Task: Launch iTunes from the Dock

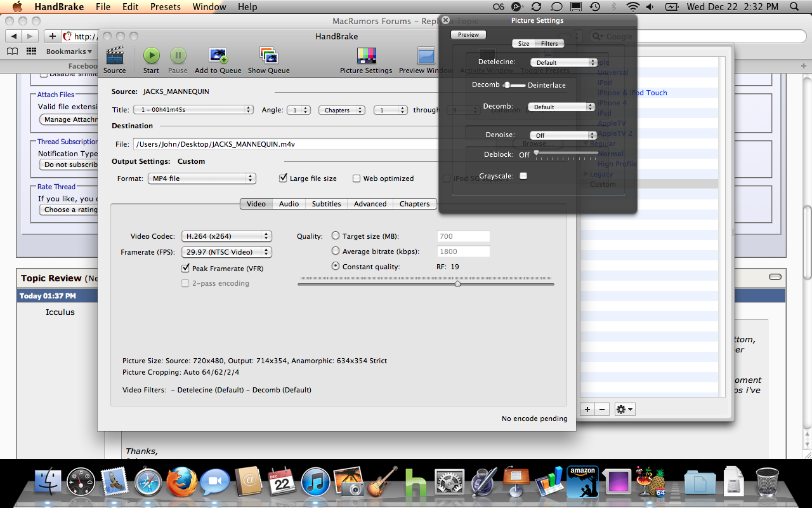Action: coord(315,483)
